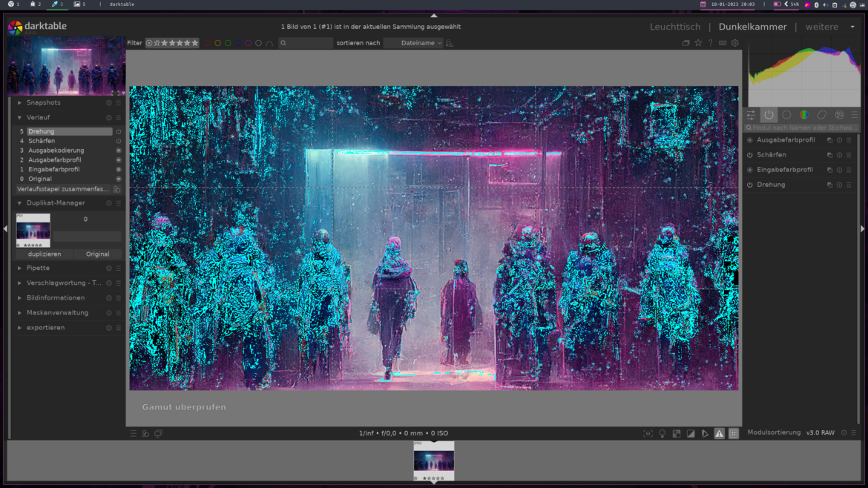Show only active modules with power icon
Viewport: 868px width, 488px height.
pyautogui.click(x=769, y=115)
